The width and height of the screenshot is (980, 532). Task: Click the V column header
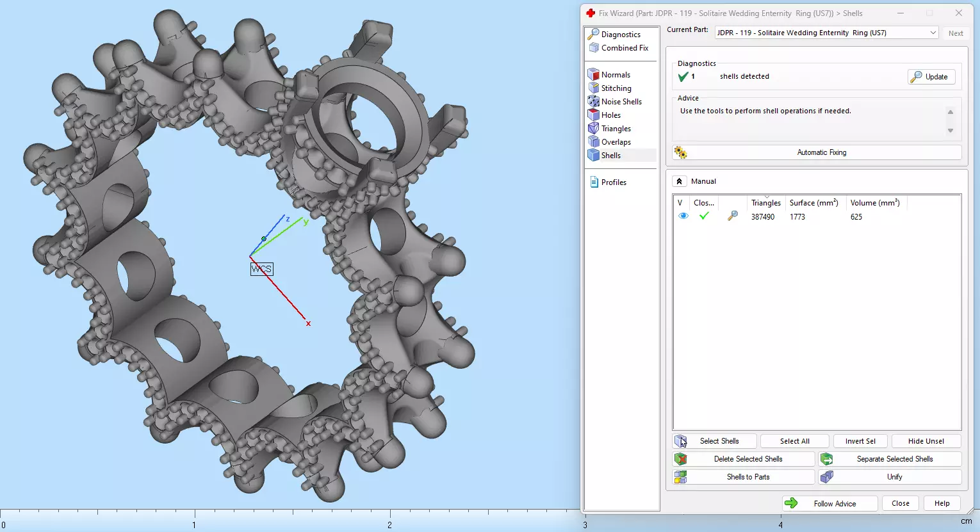680,203
